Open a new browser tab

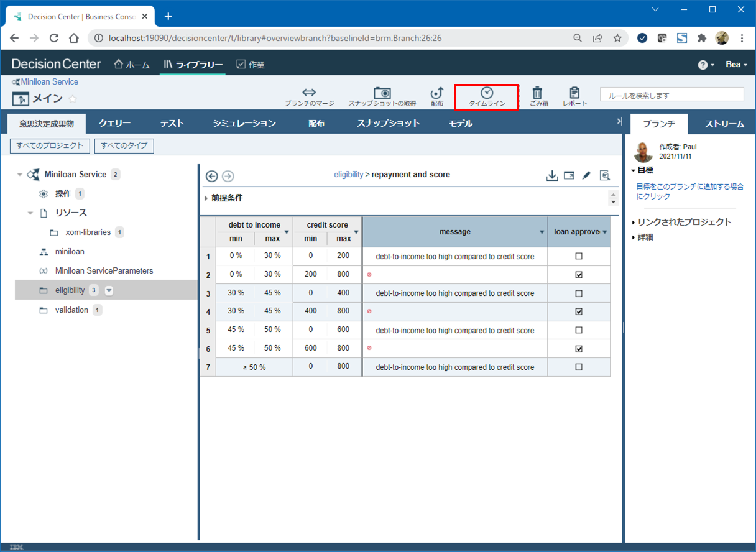pyautogui.click(x=168, y=16)
